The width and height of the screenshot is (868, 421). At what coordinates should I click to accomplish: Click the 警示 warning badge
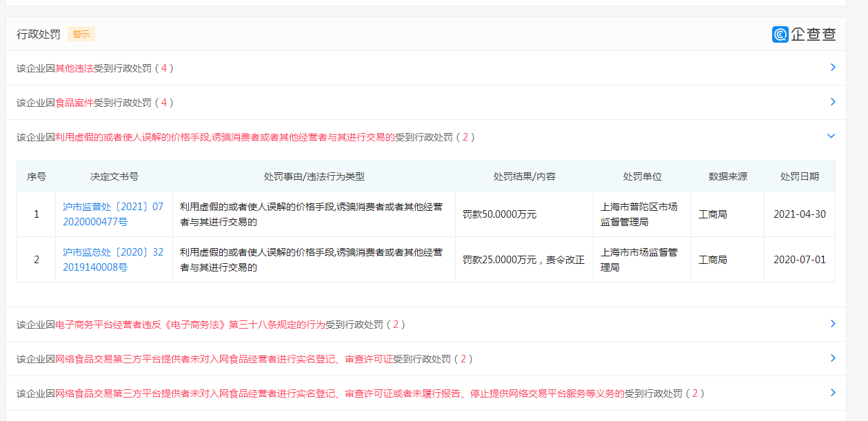[81, 34]
